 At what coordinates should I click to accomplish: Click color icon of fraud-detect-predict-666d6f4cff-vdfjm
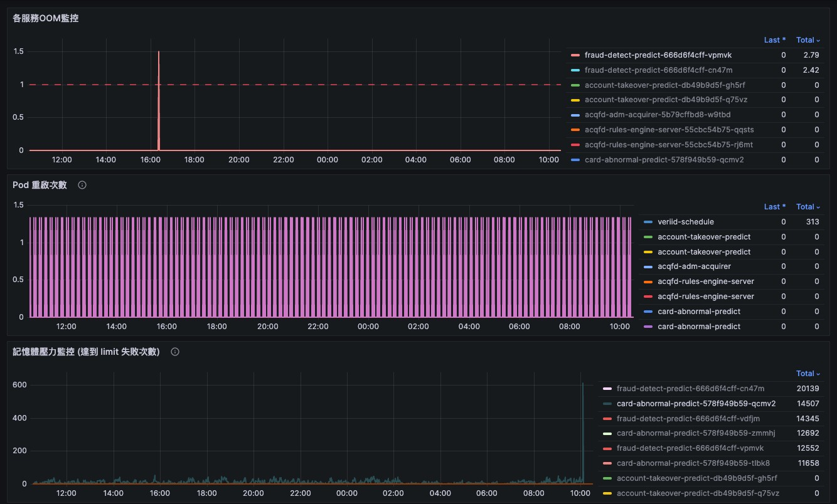607,419
